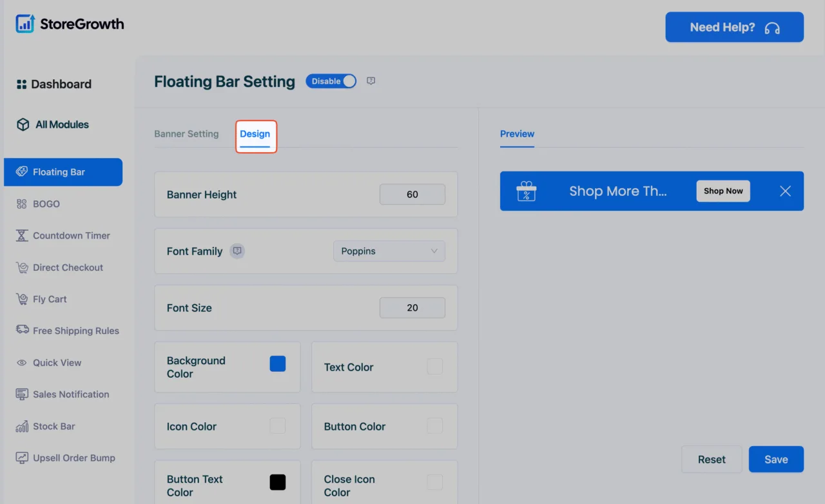
Task: Click the Free Shipping Rules truck icon
Action: click(22, 330)
